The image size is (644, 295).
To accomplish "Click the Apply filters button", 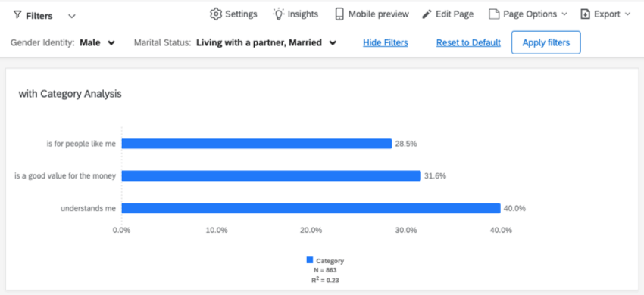I will (546, 42).
